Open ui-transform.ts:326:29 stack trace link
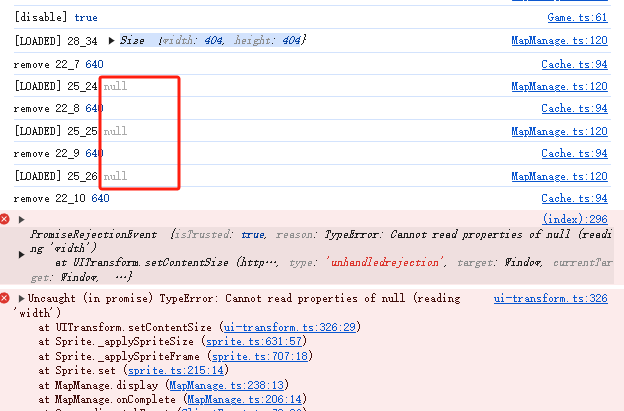 289,327
